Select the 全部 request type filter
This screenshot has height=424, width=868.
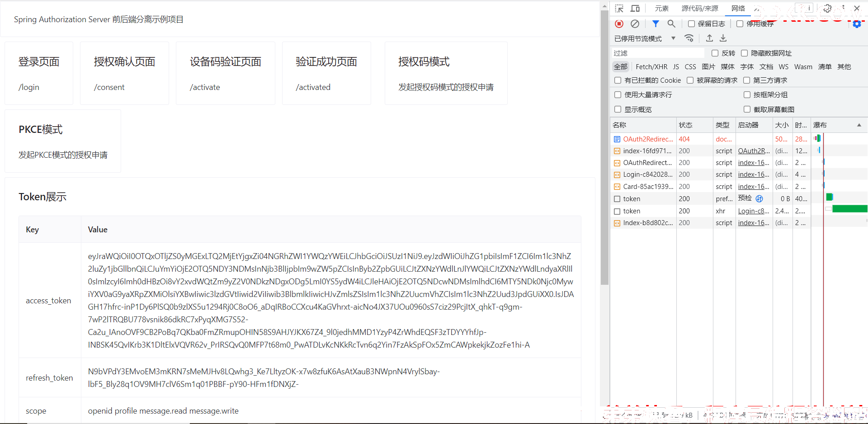tap(621, 67)
